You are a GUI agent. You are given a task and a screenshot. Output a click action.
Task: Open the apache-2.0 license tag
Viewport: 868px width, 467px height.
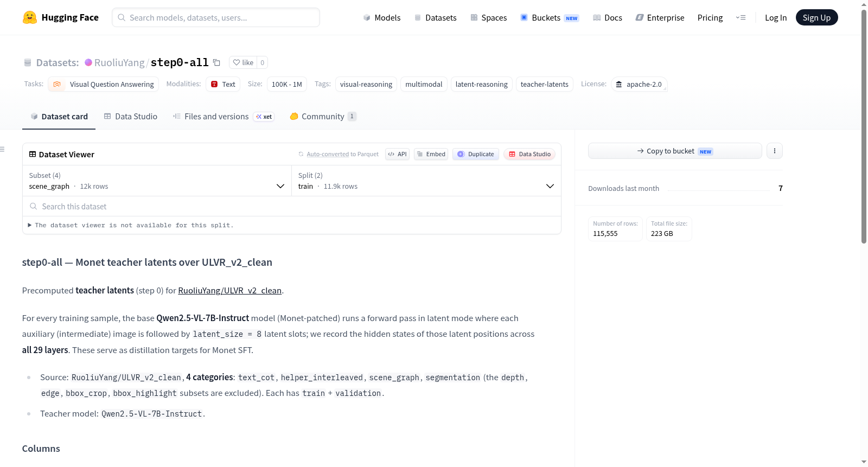tap(639, 84)
